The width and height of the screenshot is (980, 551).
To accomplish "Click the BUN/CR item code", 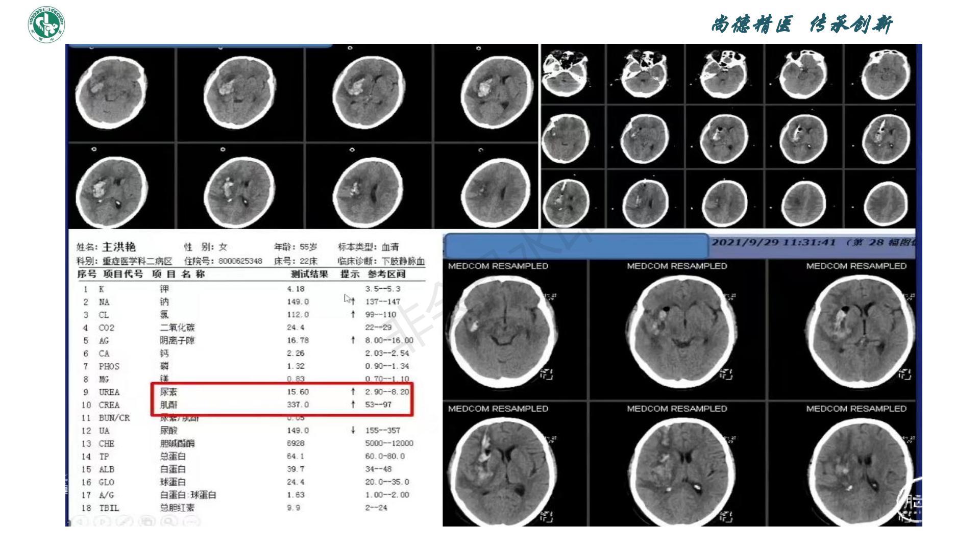I will pos(114,418).
